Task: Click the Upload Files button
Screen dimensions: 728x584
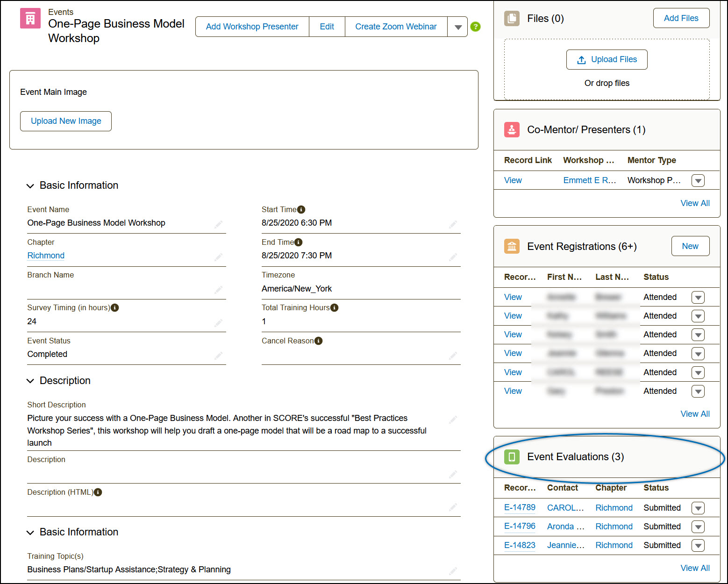Action: (607, 59)
